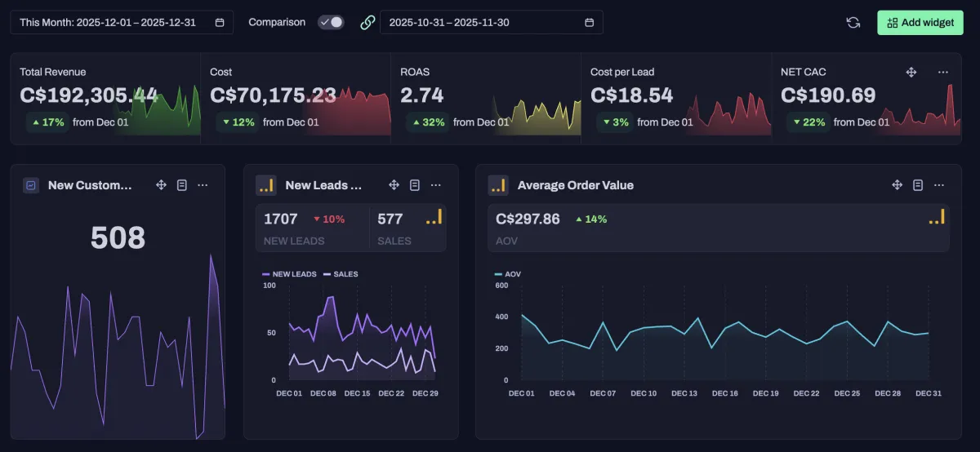Click move handle on NET CAC card

point(911,72)
